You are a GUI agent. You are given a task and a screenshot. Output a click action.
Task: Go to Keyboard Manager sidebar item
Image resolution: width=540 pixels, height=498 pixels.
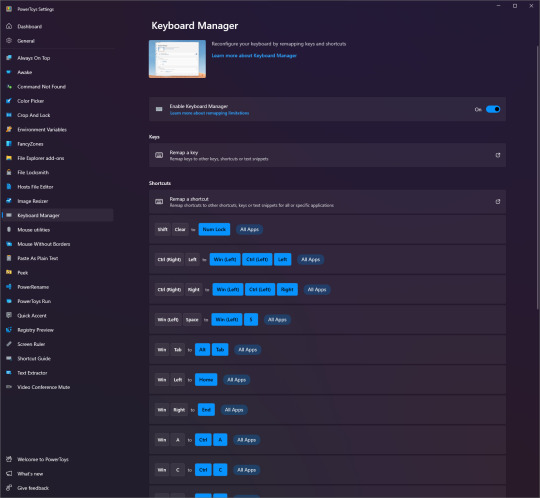58,215
